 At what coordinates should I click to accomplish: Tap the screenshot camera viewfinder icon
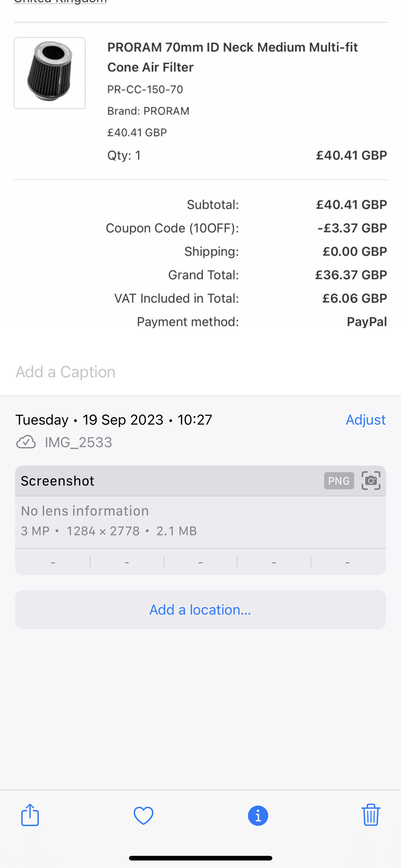(x=371, y=481)
